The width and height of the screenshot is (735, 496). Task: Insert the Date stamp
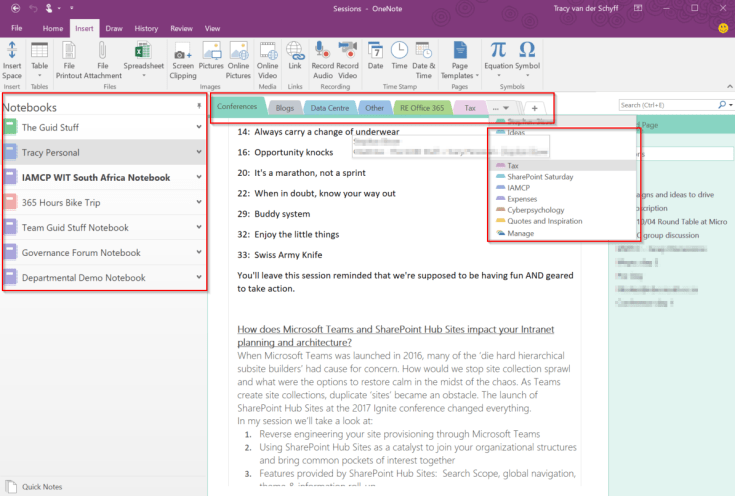[x=375, y=53]
